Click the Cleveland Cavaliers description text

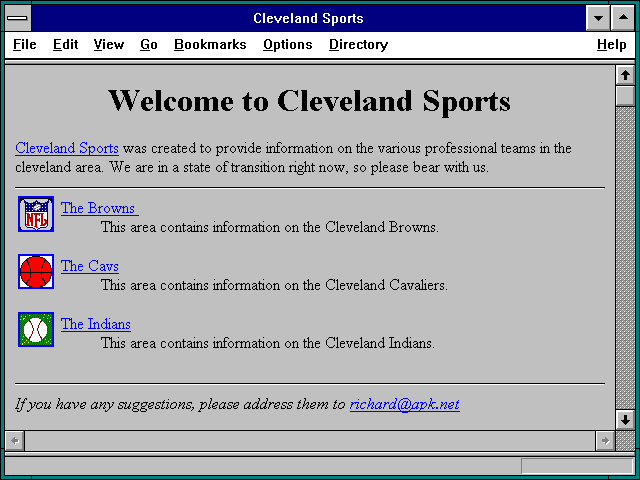(274, 285)
